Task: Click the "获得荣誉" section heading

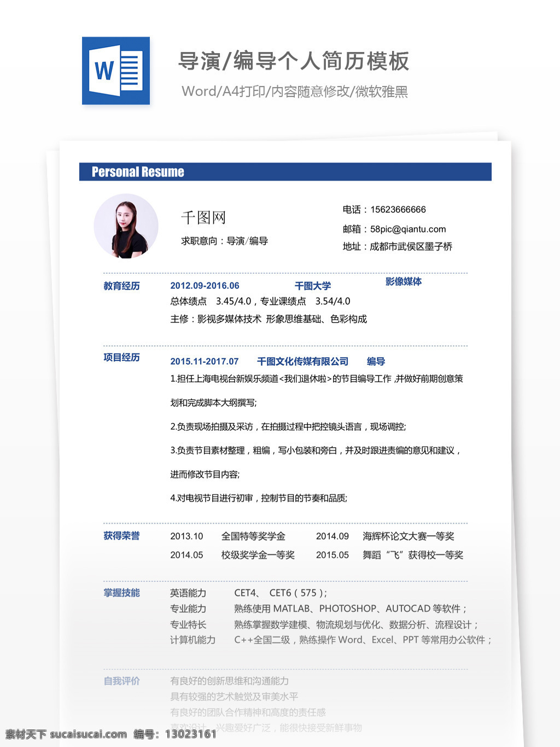Action: 121,536
